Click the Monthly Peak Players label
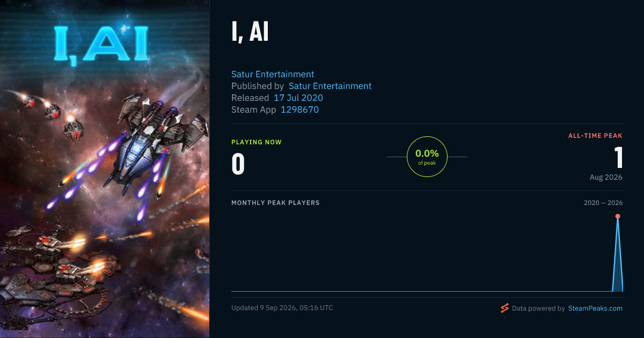644x338 pixels. [x=275, y=203]
